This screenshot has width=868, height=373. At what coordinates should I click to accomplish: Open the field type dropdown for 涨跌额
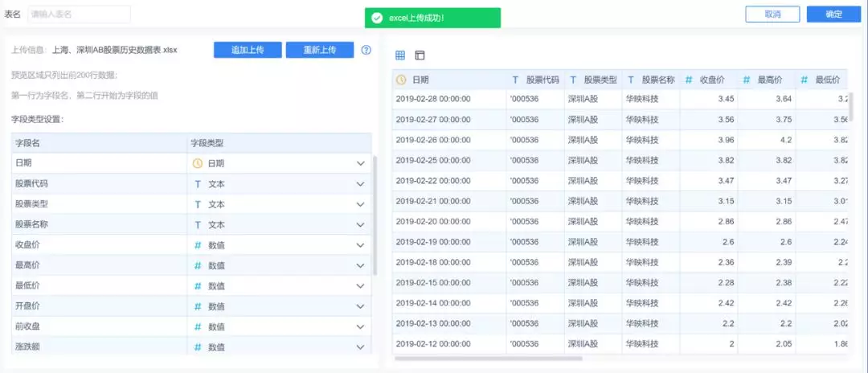click(x=360, y=347)
